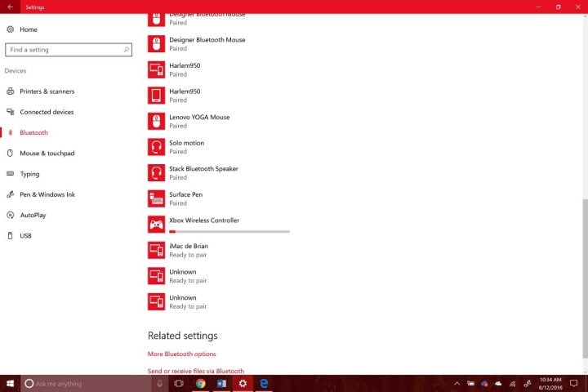Select the Xbox Wireless Controller name
This screenshot has height=392, width=588.
pos(204,220)
